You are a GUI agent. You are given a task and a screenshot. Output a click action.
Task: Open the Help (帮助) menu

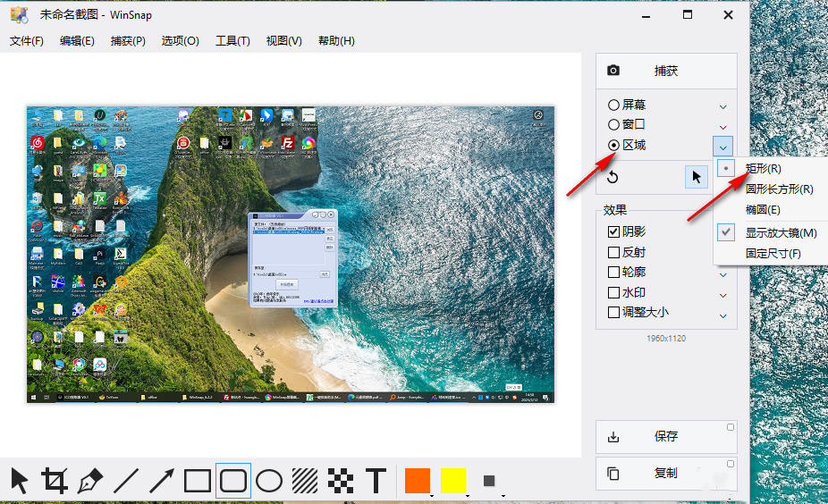336,40
